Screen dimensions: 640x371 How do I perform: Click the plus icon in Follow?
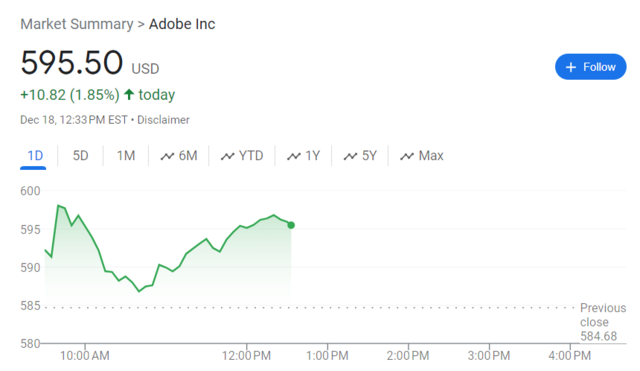571,67
